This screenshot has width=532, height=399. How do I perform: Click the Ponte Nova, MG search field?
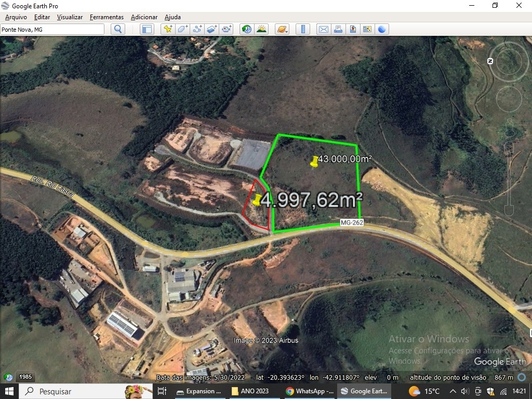[52, 30]
